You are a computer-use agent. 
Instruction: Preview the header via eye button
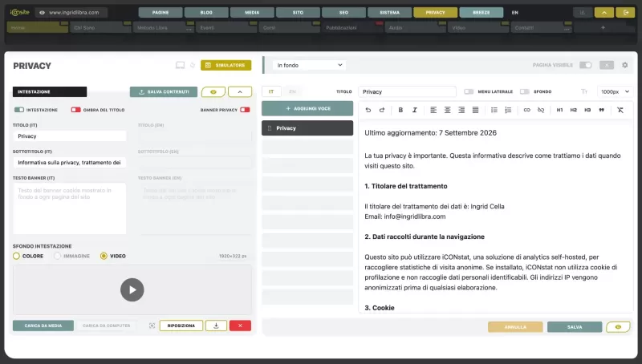tap(213, 92)
